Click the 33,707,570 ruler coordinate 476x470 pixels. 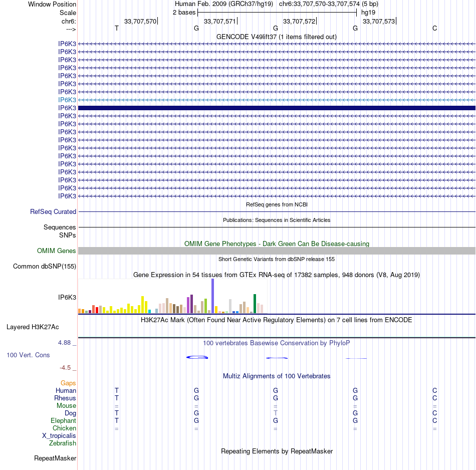pyautogui.click(x=140, y=21)
